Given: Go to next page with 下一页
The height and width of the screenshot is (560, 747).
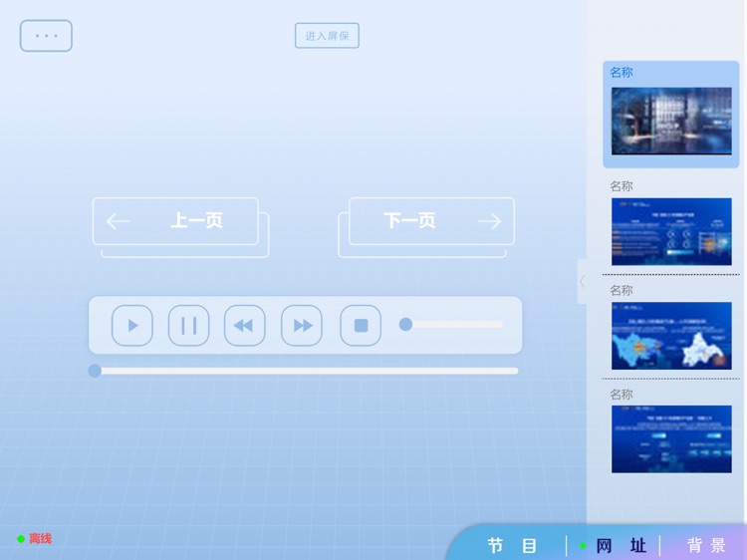Looking at the screenshot, I should coord(431,221).
